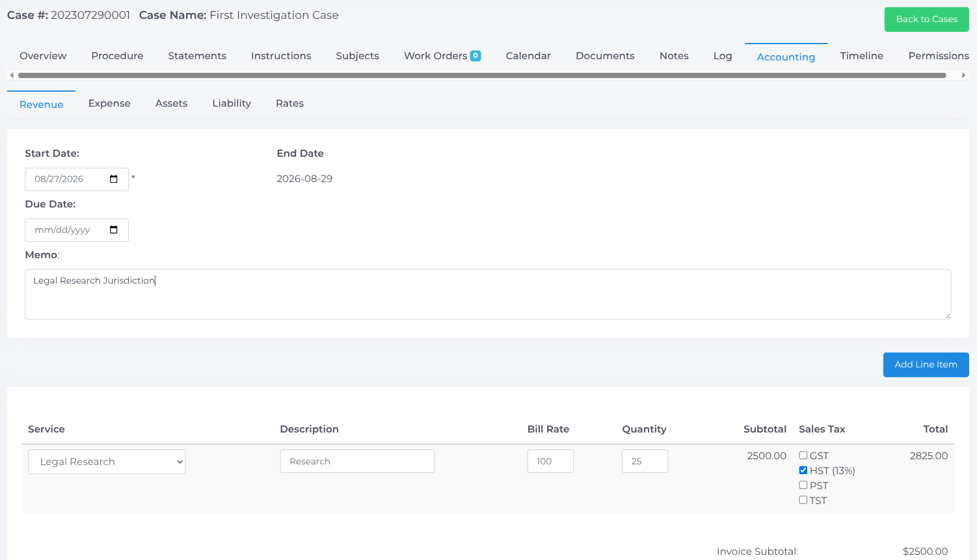Go to the Permissions tab
This screenshot has width=977, height=560.
point(939,56)
